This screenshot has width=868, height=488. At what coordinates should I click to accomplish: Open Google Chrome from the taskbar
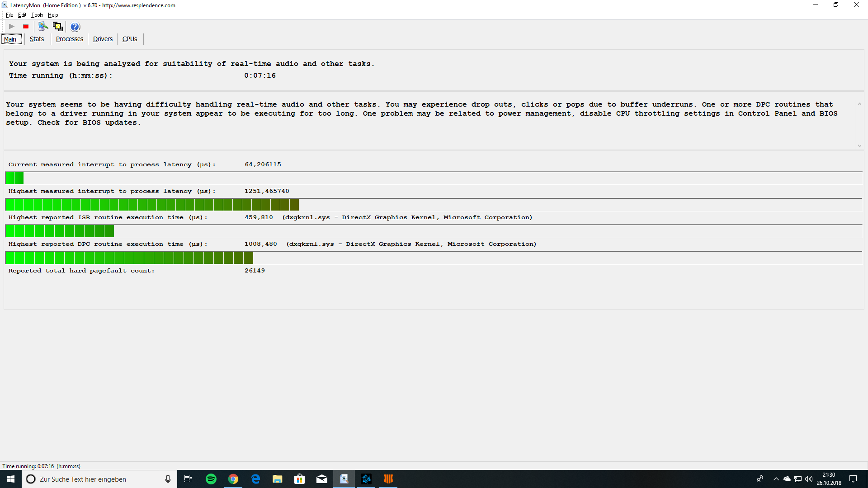[x=233, y=479]
